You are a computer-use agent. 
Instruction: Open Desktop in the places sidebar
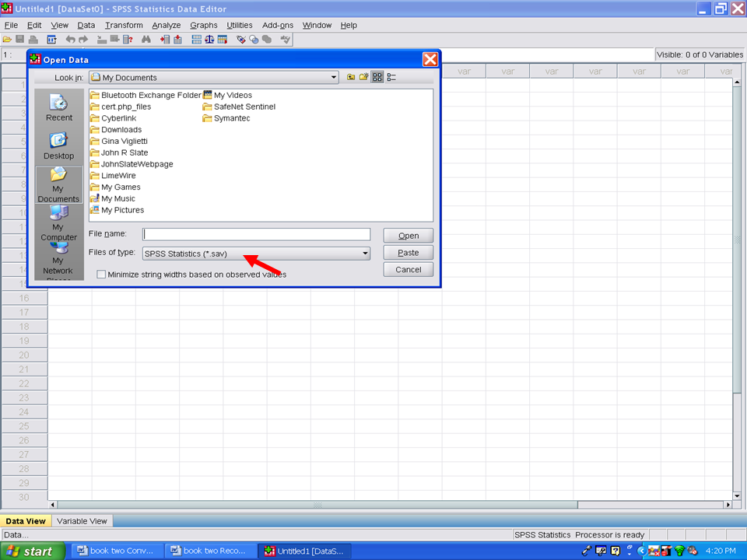tap(58, 145)
